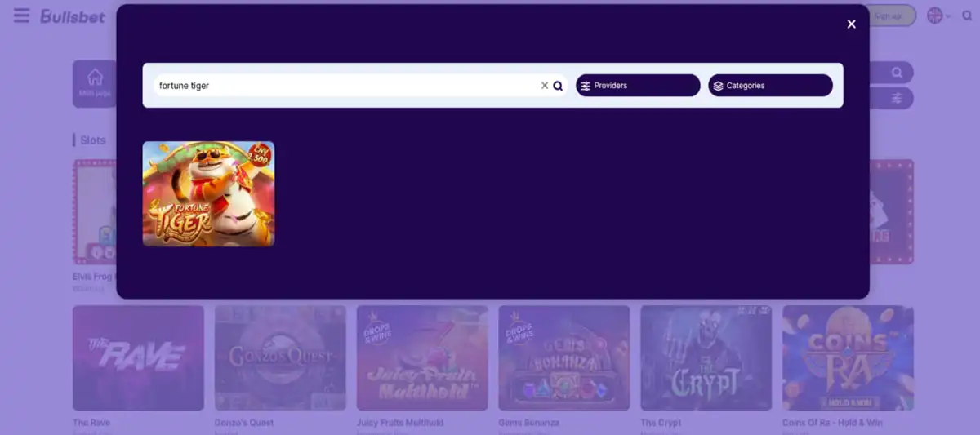Click the "Gems Bonanza" title text
980x435 pixels.
528,423
